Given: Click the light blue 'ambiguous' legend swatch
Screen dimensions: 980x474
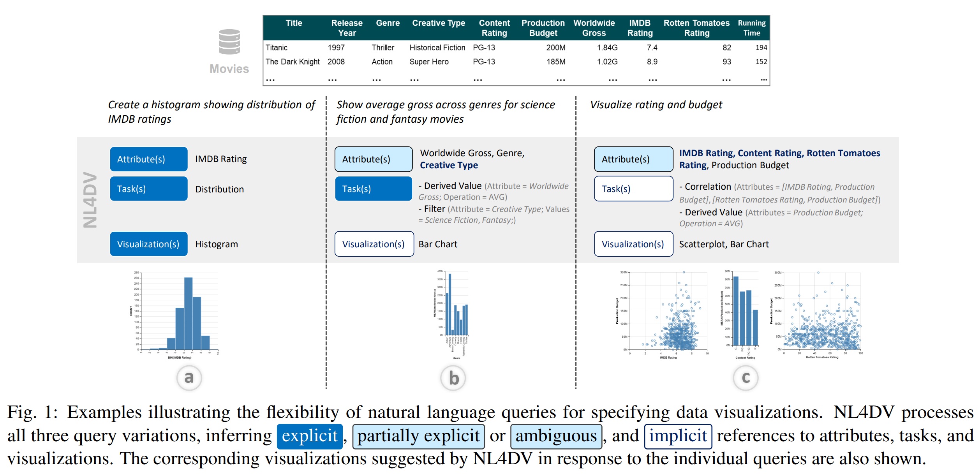Looking at the screenshot, I should coord(556,436).
